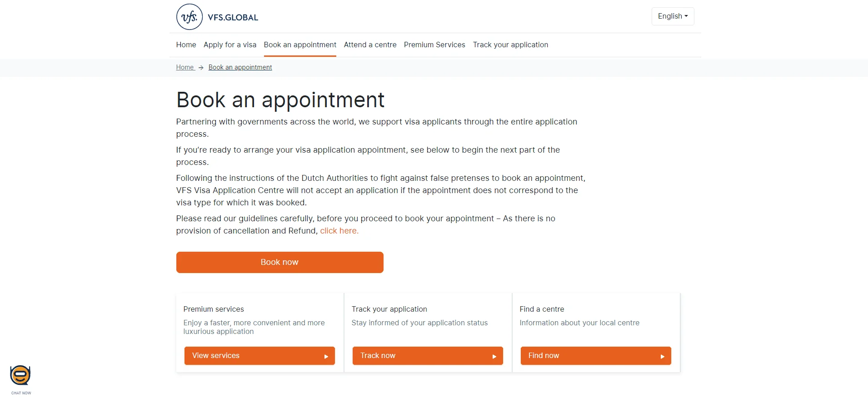The height and width of the screenshot is (398, 868).
Task: Open Attend a centre menu item
Action: coord(370,45)
